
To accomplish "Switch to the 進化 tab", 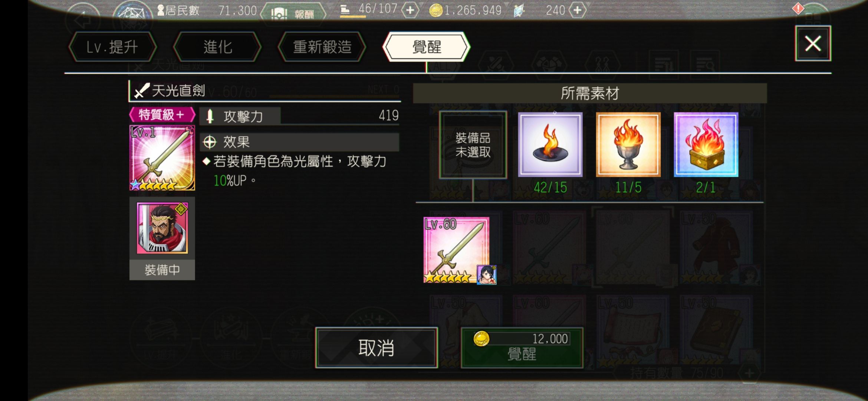I will 217,47.
